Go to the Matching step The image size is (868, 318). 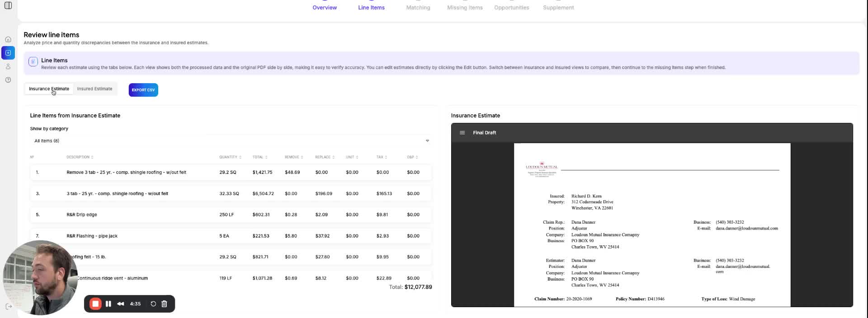click(x=418, y=8)
